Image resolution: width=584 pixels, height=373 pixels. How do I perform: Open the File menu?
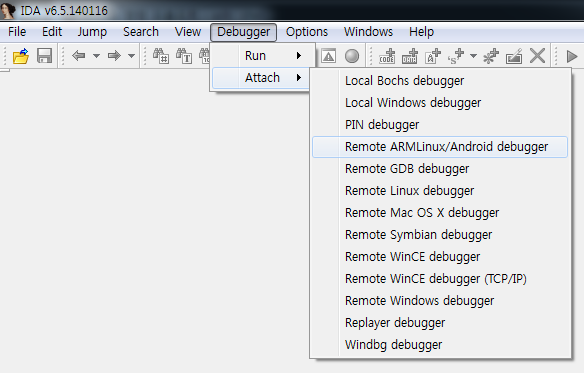tap(17, 32)
